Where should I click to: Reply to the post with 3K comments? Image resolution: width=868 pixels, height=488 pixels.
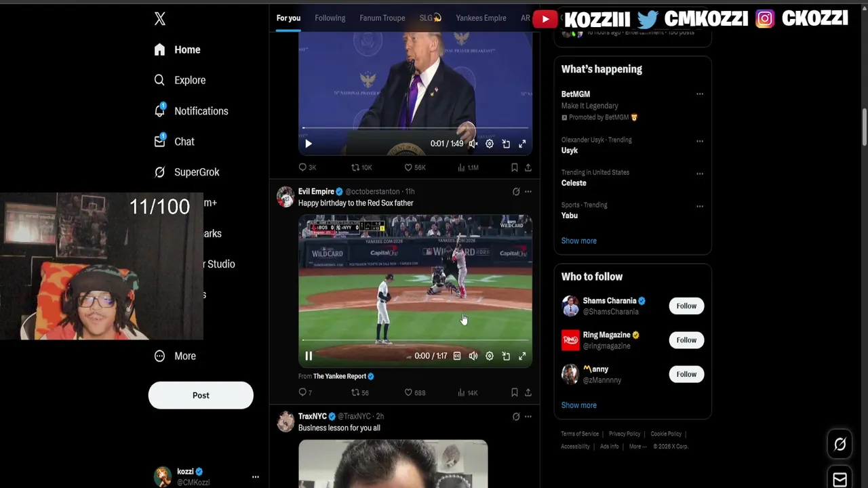[x=307, y=167]
